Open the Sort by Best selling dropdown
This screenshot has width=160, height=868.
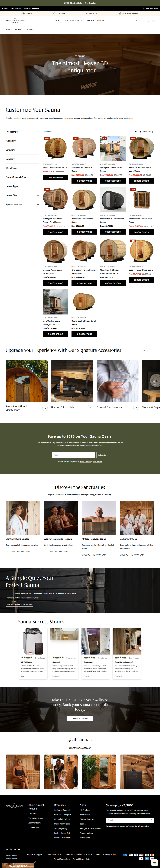click(148, 131)
